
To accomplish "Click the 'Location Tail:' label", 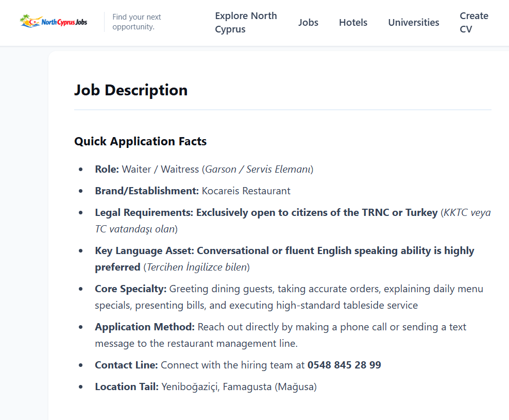I will pyautogui.click(x=127, y=387).
